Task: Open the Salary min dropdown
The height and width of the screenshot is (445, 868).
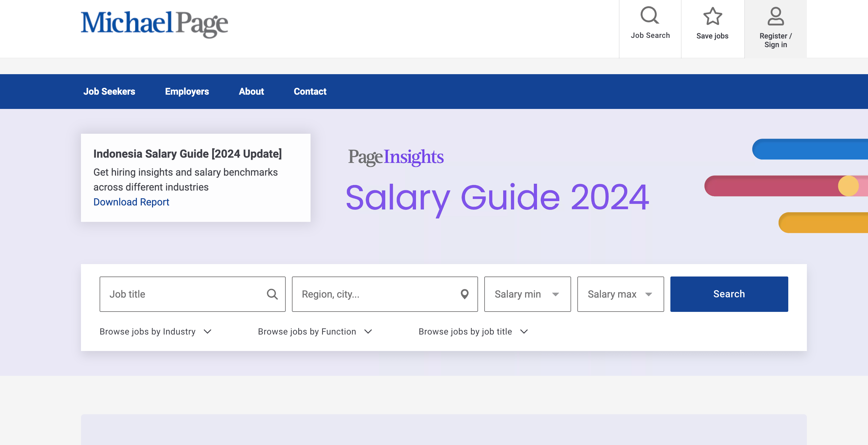Action: 527,294
